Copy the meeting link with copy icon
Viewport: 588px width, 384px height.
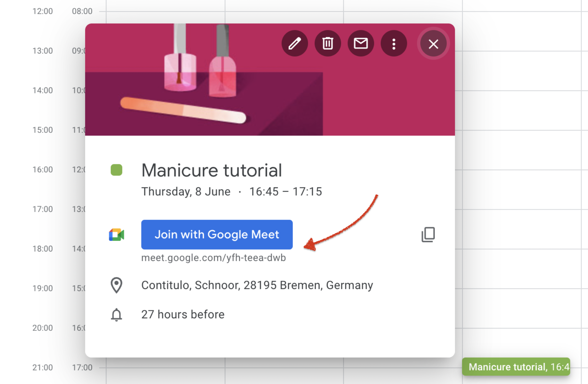[x=428, y=234]
